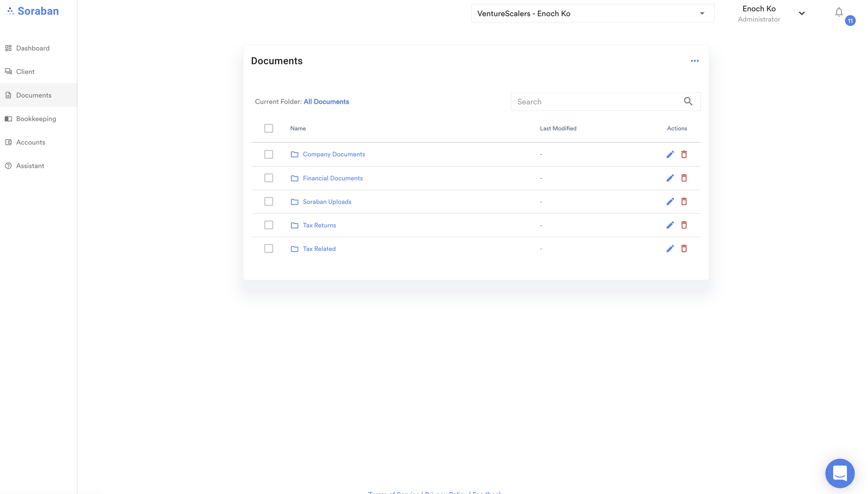This screenshot has width=868, height=494.
Task: Click the Bookkeeping book icon in sidebar
Action: (8, 119)
